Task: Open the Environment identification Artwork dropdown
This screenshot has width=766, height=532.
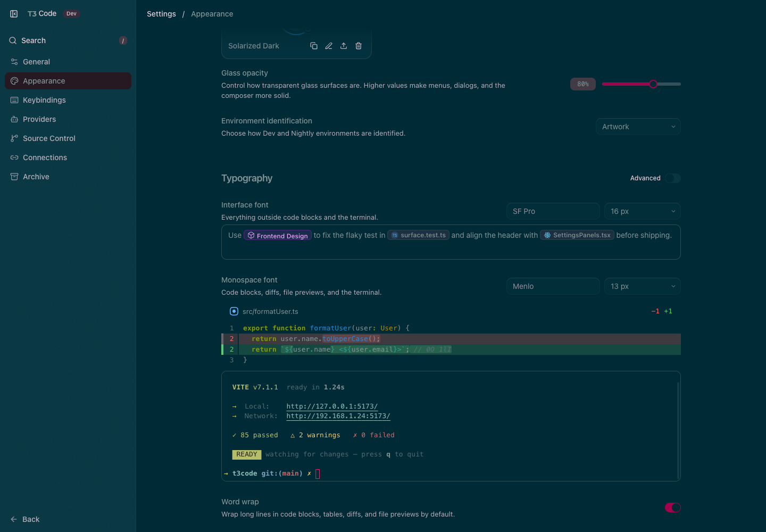Action: coord(638,127)
